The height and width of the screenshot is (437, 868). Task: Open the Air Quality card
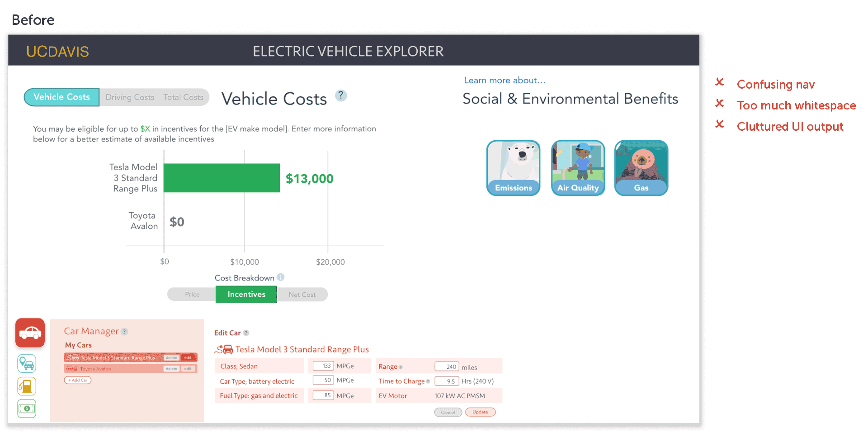tap(578, 168)
